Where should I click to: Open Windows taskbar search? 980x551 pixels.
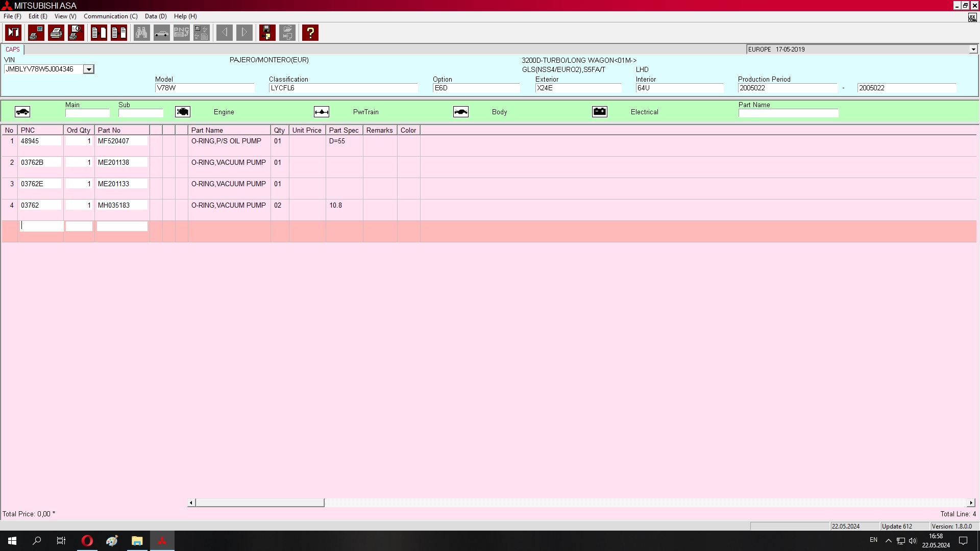(37, 541)
